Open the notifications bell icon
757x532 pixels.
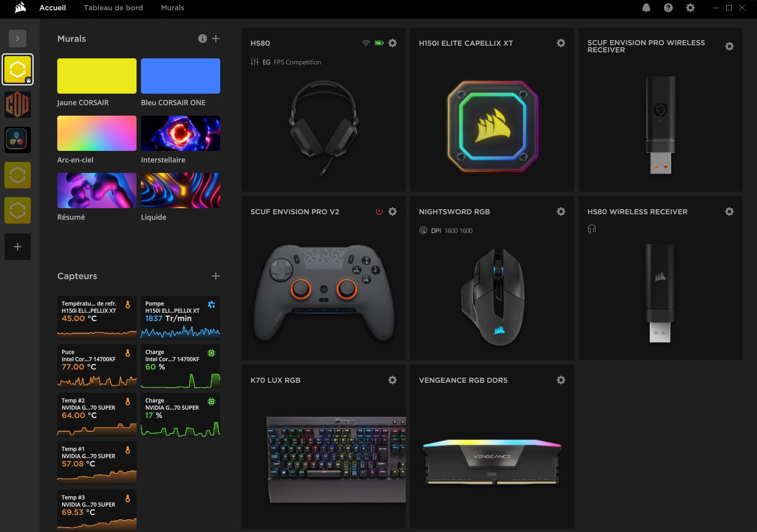[x=646, y=8]
